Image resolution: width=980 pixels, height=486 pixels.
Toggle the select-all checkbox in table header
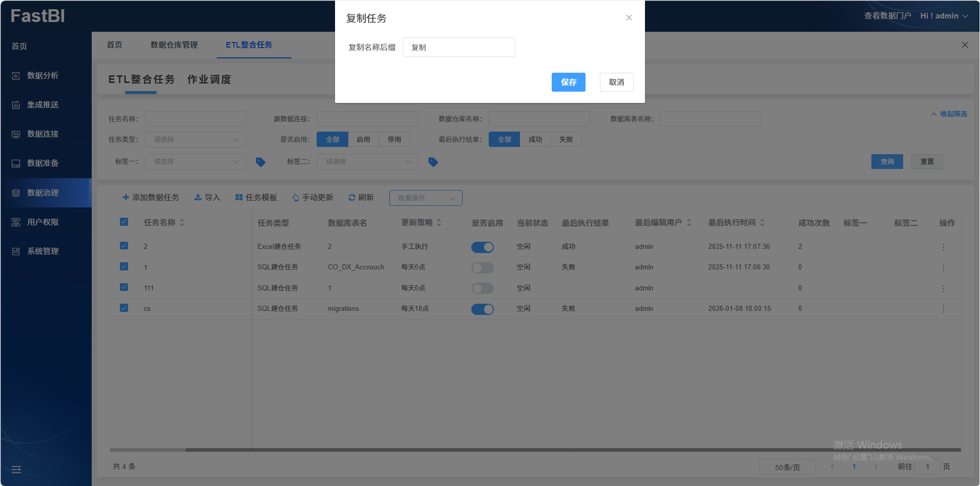[x=124, y=222]
